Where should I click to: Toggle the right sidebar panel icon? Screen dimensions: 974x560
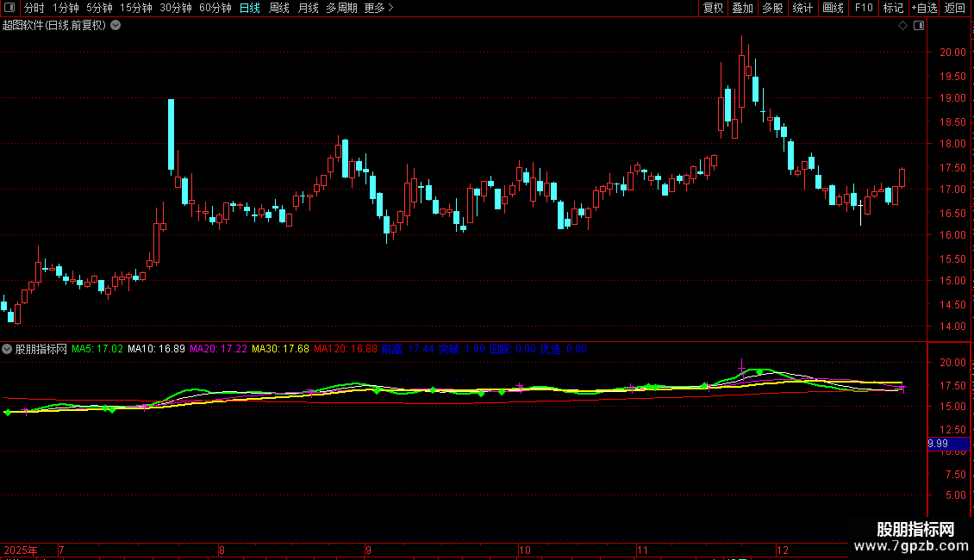pyautogui.click(x=919, y=26)
